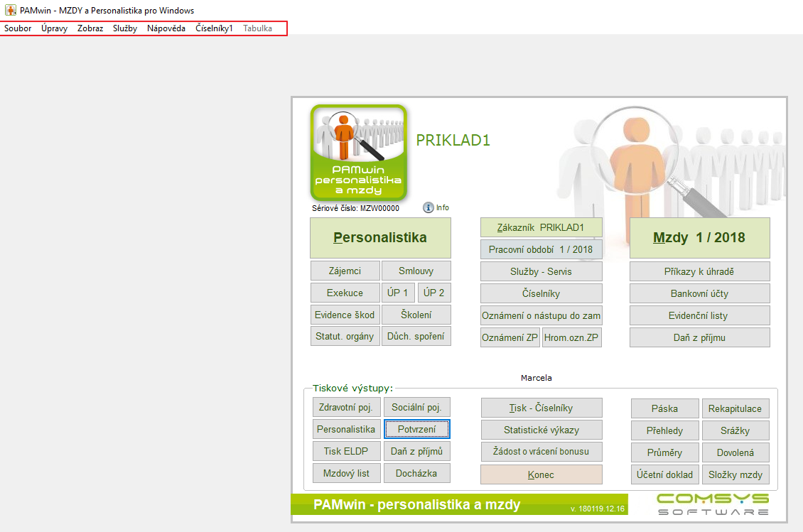Image resolution: width=803 pixels, height=532 pixels.
Task: Click the ÚP 2 button
Action: coord(433,293)
